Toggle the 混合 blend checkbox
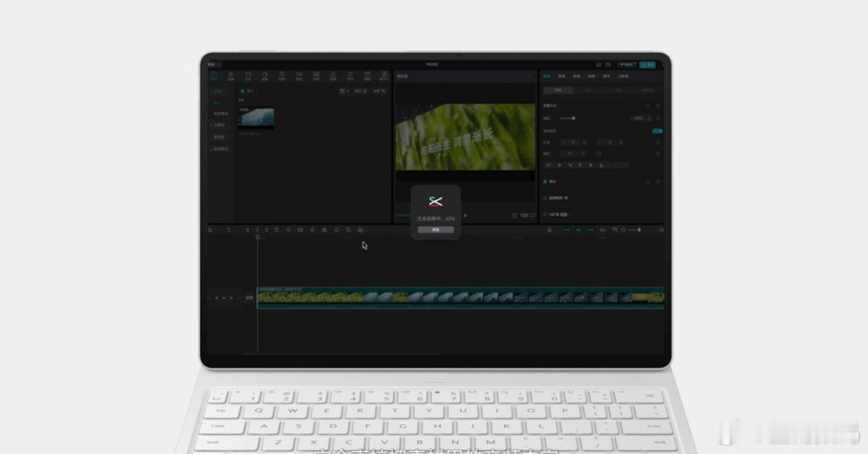The image size is (868, 454). coord(545,182)
